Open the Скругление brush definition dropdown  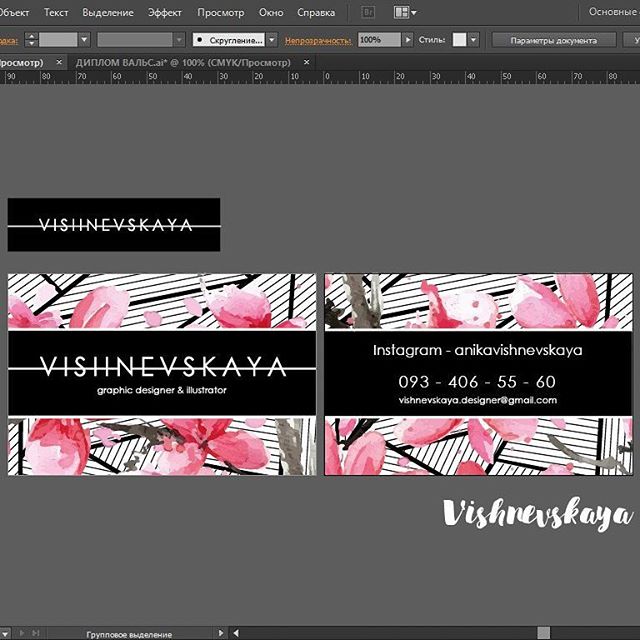[x=272, y=40]
